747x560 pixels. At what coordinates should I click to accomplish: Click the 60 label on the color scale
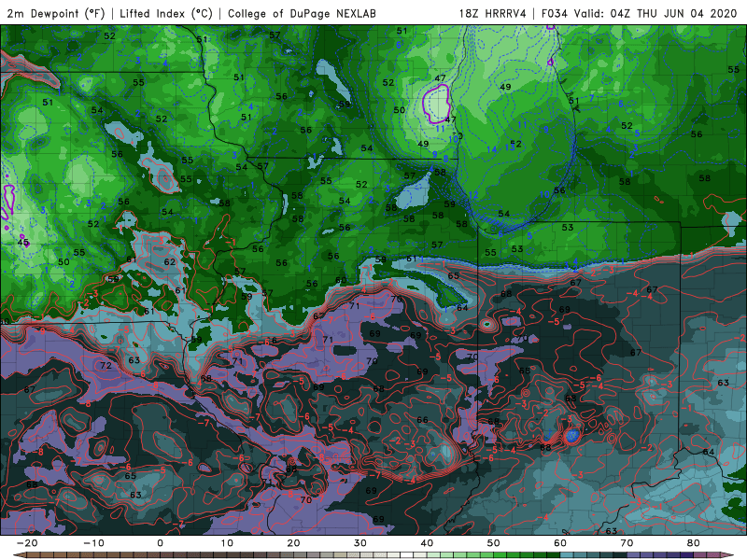click(x=560, y=543)
